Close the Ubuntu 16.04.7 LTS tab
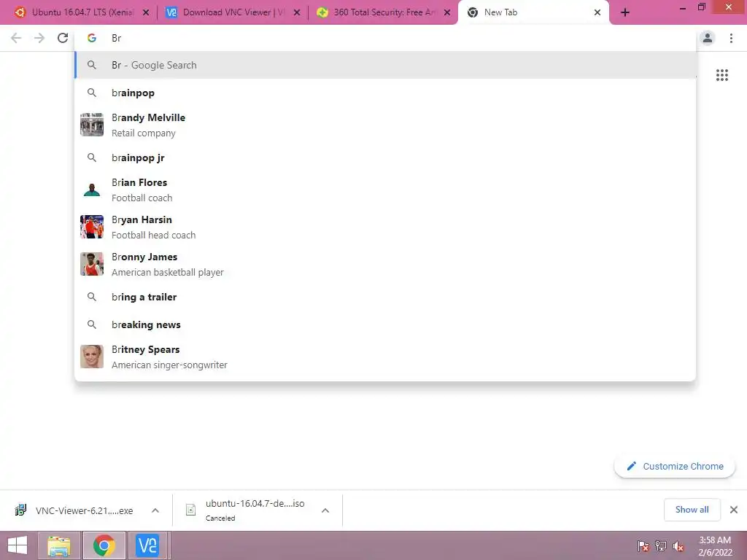This screenshot has width=747, height=560. tap(146, 12)
